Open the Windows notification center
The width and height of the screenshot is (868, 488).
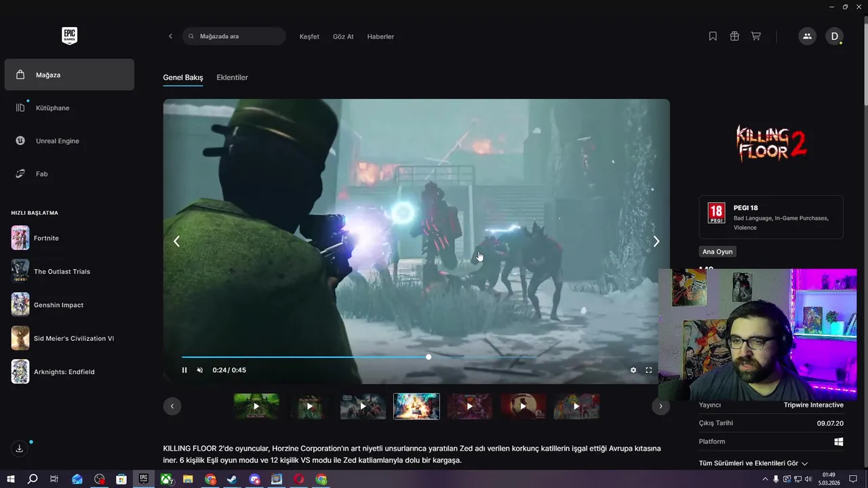[853, 479]
